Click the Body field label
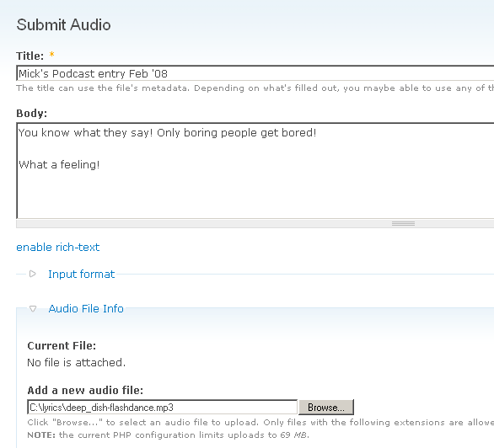The image size is (494, 448). [31, 113]
